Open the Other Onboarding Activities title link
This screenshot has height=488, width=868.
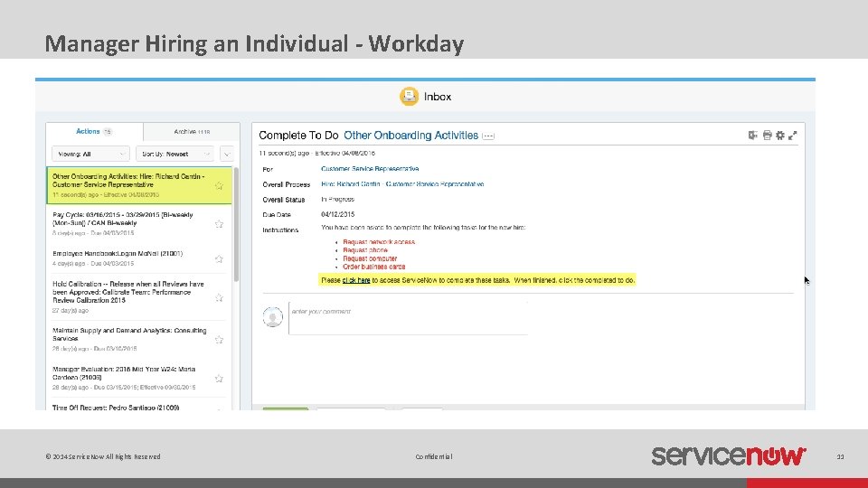click(x=410, y=136)
